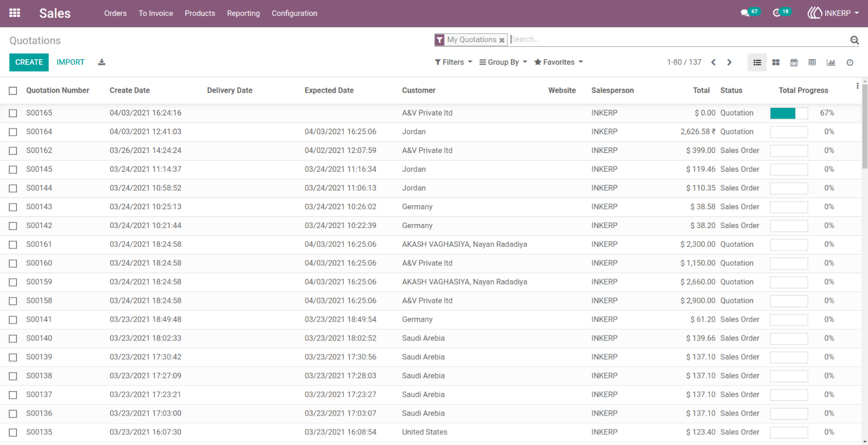Switch to calendar view
This screenshot has height=445, width=868.
[x=794, y=62]
